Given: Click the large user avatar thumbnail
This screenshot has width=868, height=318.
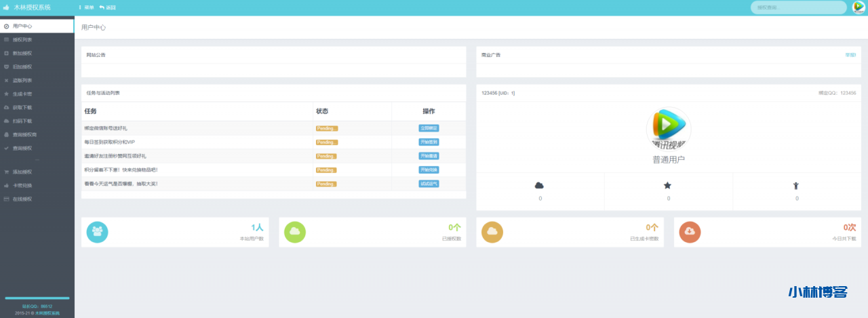Looking at the screenshot, I should coord(668,128).
